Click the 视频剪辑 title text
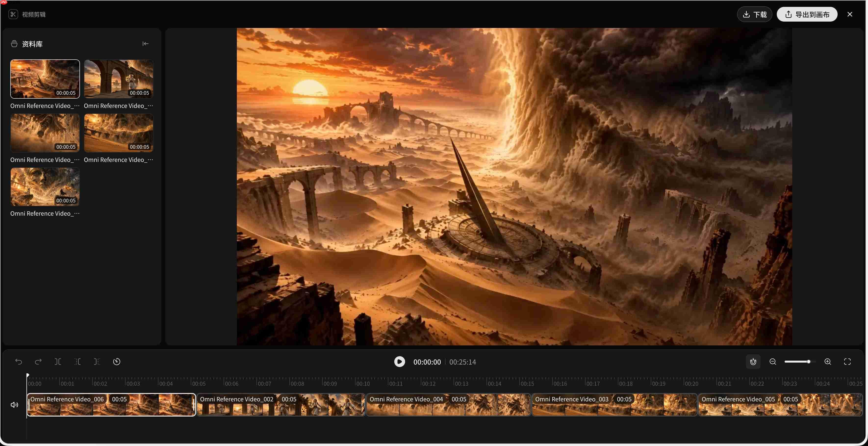The image size is (868, 446). (x=34, y=14)
